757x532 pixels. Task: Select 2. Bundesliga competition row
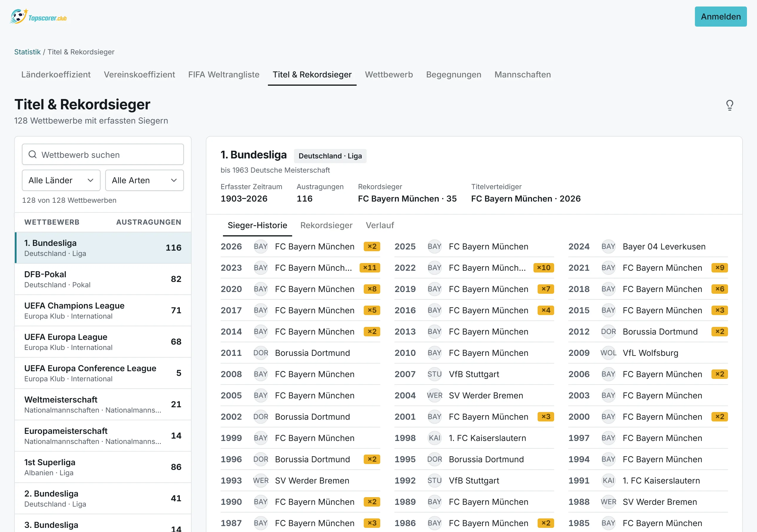pos(103,498)
